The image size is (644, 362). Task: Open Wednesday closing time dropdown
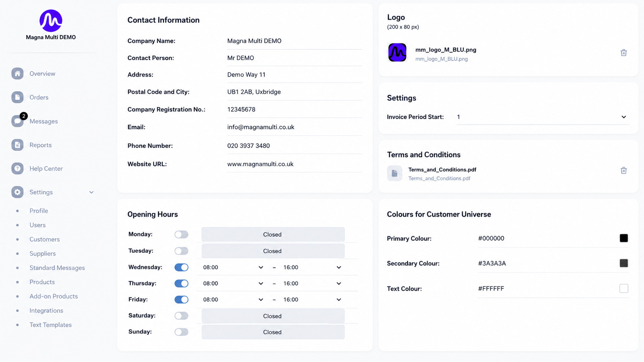[x=313, y=267]
